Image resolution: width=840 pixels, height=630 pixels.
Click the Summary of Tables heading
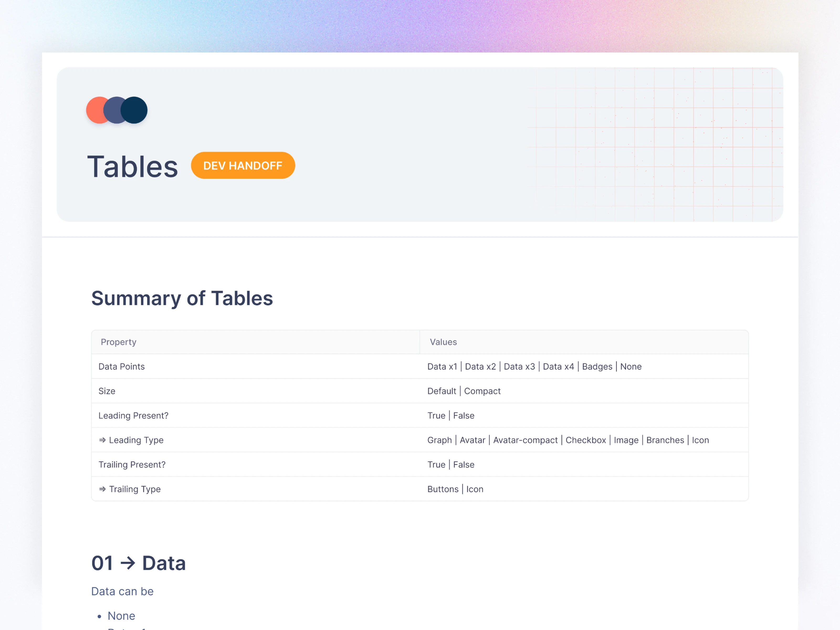tap(182, 298)
